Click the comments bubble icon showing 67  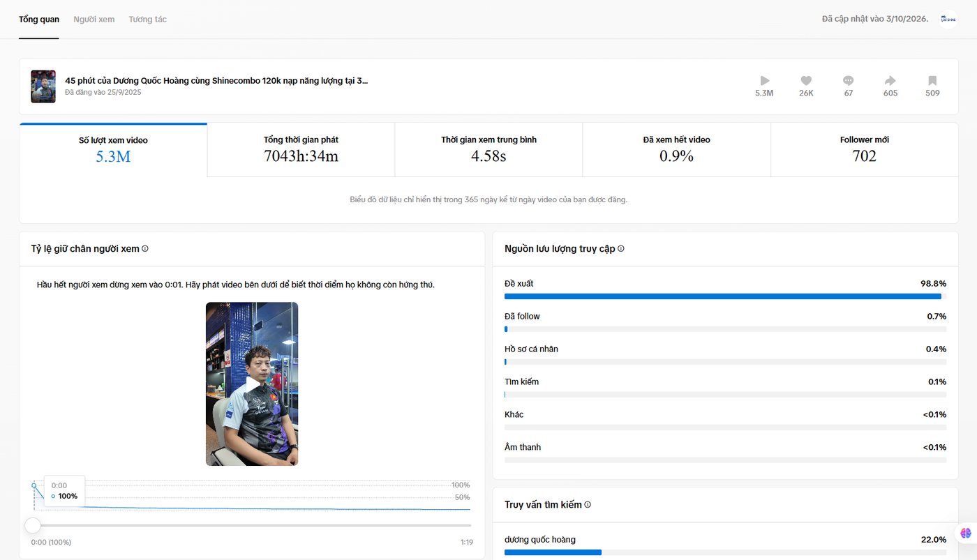click(x=849, y=81)
